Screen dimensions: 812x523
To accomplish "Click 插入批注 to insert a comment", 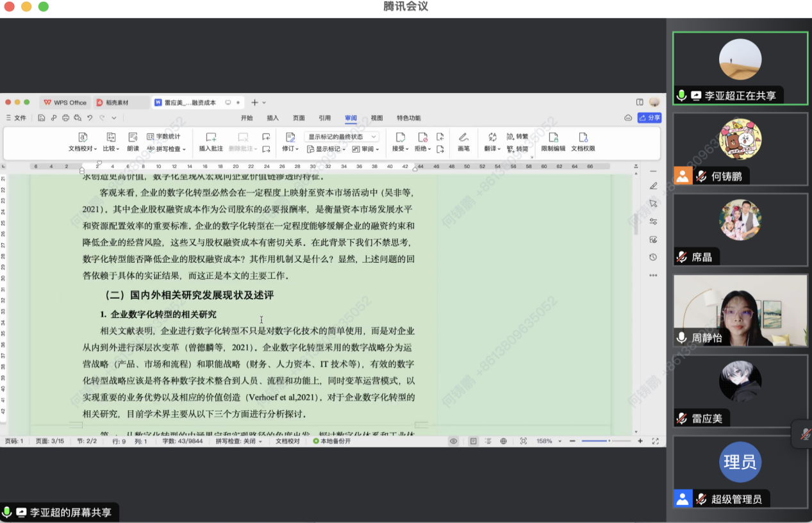I will 211,142.
